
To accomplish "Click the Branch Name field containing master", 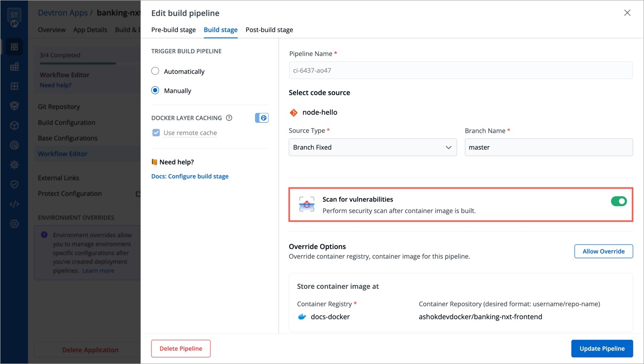I will [x=548, y=147].
